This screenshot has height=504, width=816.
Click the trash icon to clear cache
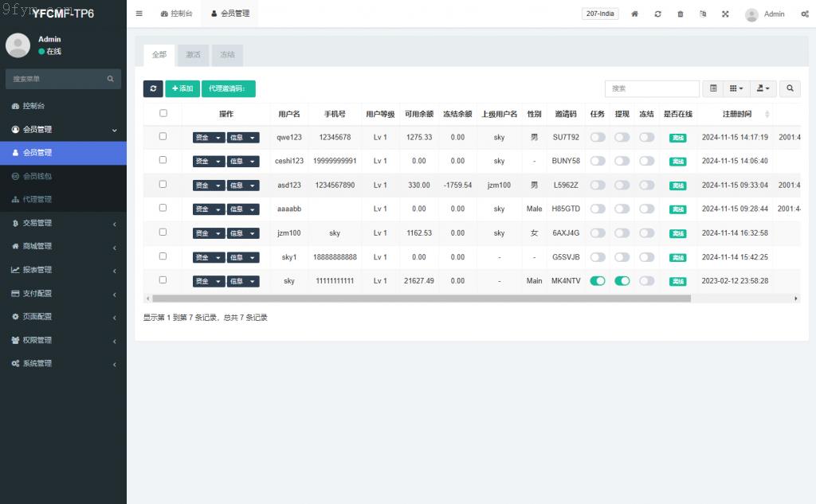pos(680,14)
